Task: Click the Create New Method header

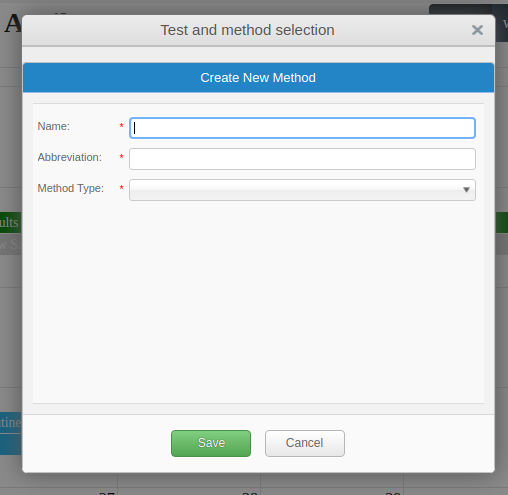Action: (258, 78)
